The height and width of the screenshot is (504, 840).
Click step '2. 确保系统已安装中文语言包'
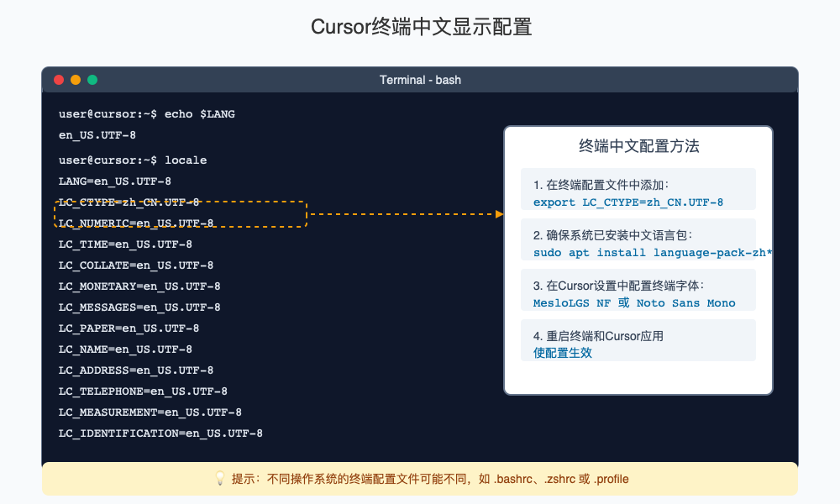tap(612, 235)
